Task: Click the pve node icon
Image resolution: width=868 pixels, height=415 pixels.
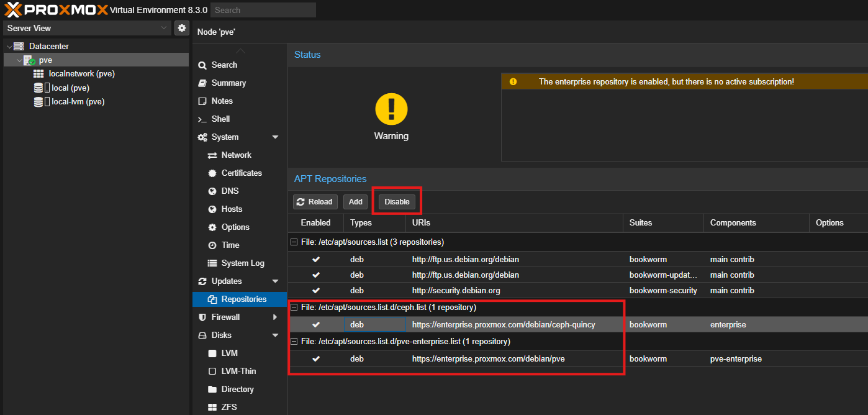Action: point(29,60)
